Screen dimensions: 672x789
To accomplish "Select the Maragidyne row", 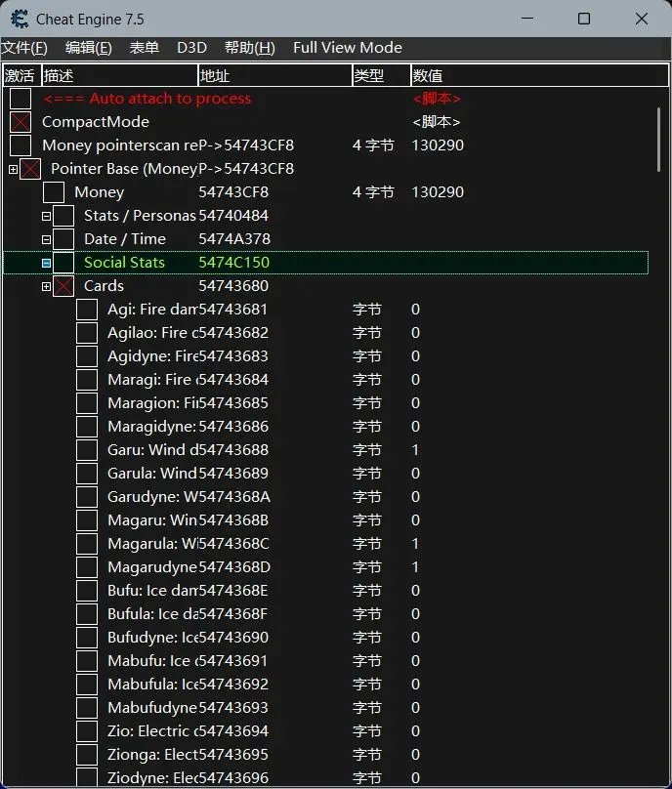I will (325, 426).
